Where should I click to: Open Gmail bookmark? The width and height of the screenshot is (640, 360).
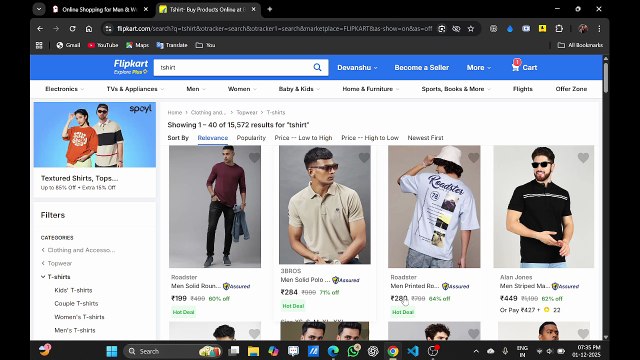point(68,45)
